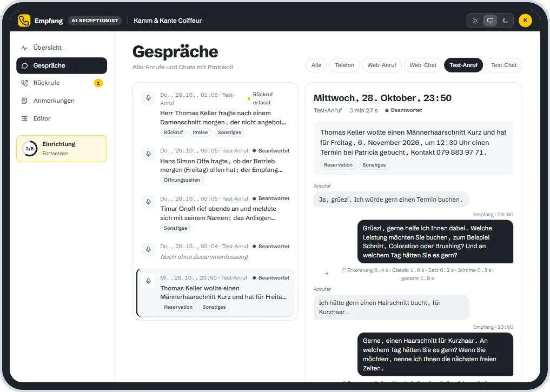Click microphone icon of Herr Thomas Keller call
550x392 pixels.
coord(148,98)
